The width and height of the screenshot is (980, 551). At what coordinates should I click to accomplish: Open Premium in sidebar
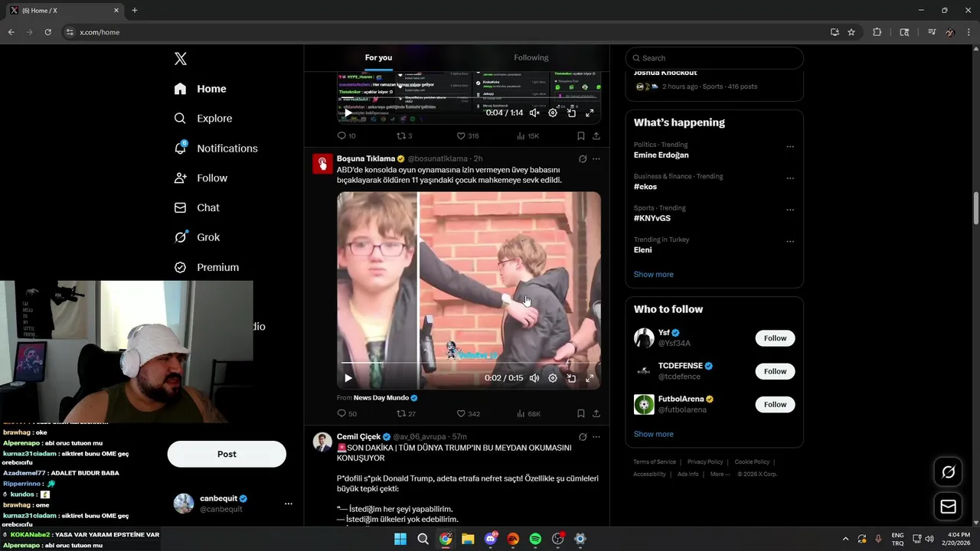pyautogui.click(x=207, y=267)
